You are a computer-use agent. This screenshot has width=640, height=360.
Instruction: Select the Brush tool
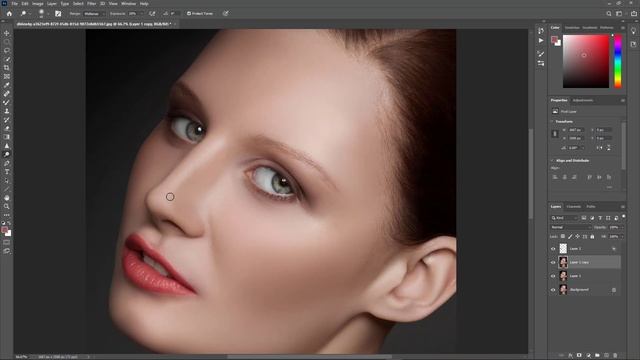(x=7, y=102)
